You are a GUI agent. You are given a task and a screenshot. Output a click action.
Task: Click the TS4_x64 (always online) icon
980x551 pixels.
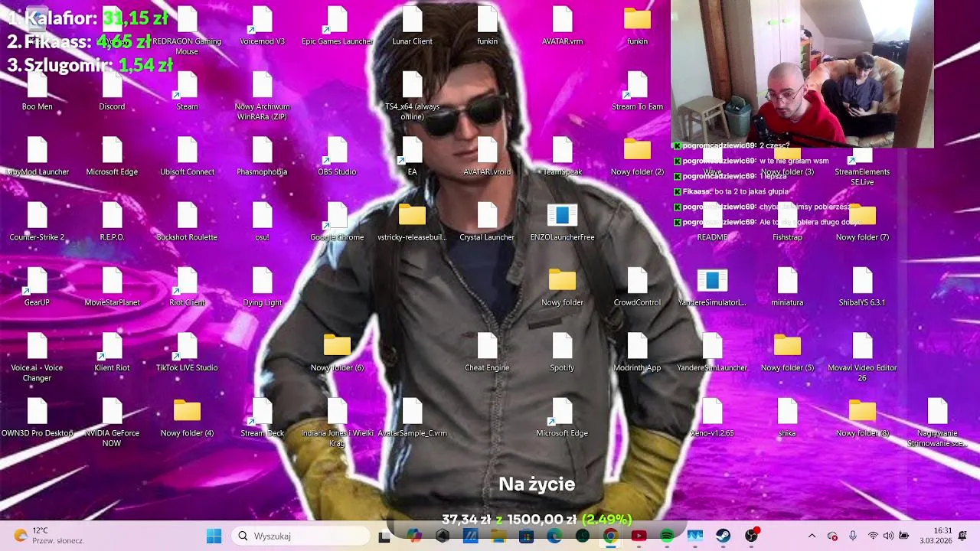412,96
